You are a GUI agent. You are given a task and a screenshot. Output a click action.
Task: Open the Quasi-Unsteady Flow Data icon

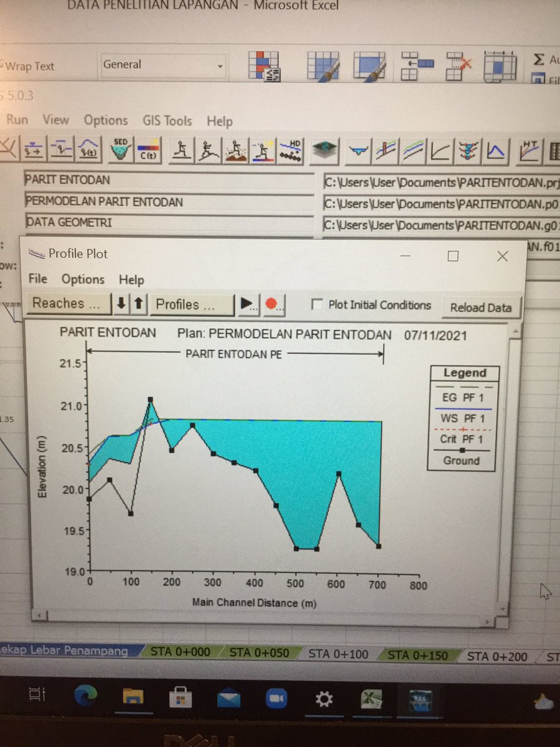(62, 149)
